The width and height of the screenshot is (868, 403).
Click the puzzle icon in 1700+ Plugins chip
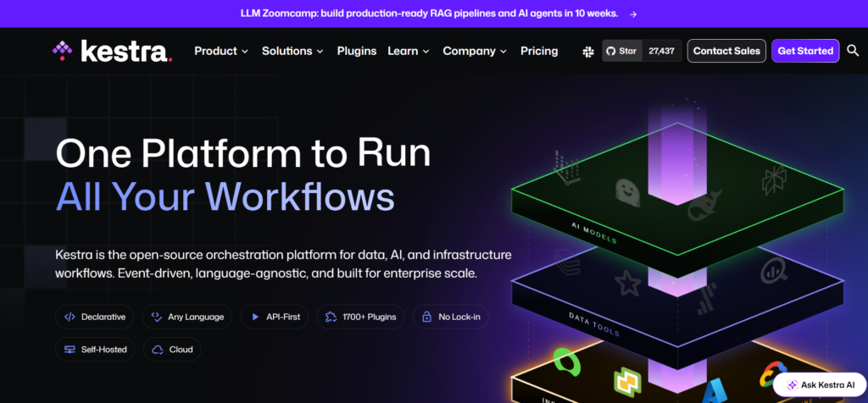click(x=331, y=317)
